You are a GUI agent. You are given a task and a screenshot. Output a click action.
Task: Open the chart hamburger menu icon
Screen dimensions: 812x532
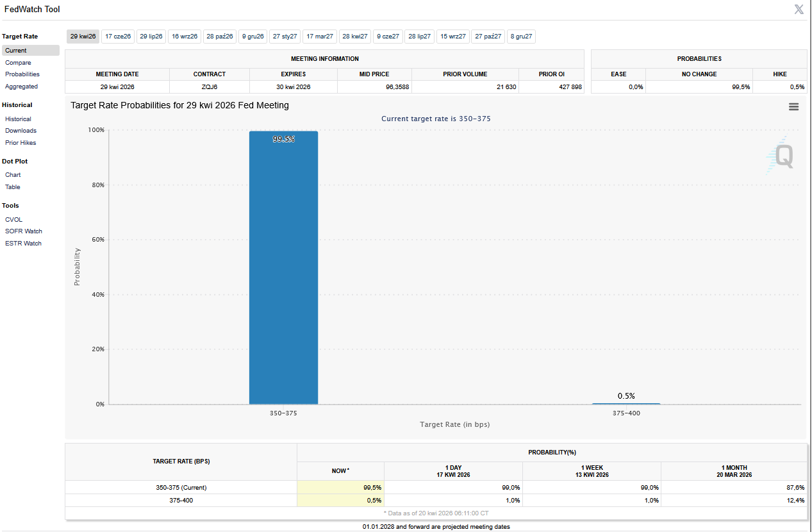(793, 107)
